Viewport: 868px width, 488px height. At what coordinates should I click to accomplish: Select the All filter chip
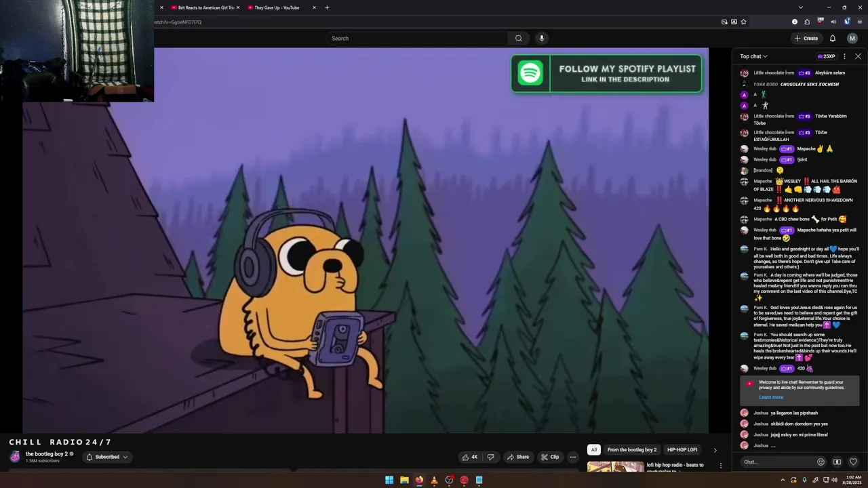pos(594,449)
